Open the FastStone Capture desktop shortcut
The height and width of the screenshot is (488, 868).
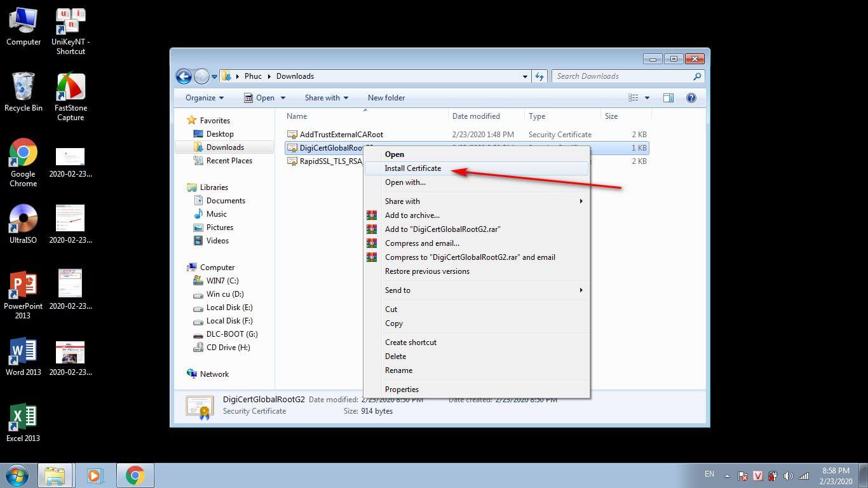pos(71,97)
